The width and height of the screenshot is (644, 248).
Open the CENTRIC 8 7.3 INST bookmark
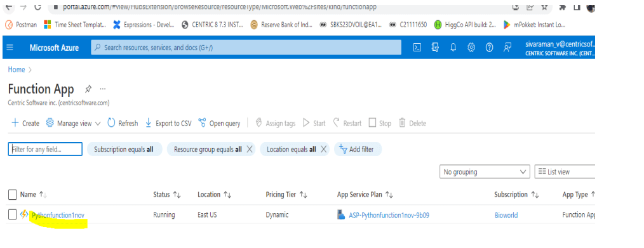coord(212,25)
